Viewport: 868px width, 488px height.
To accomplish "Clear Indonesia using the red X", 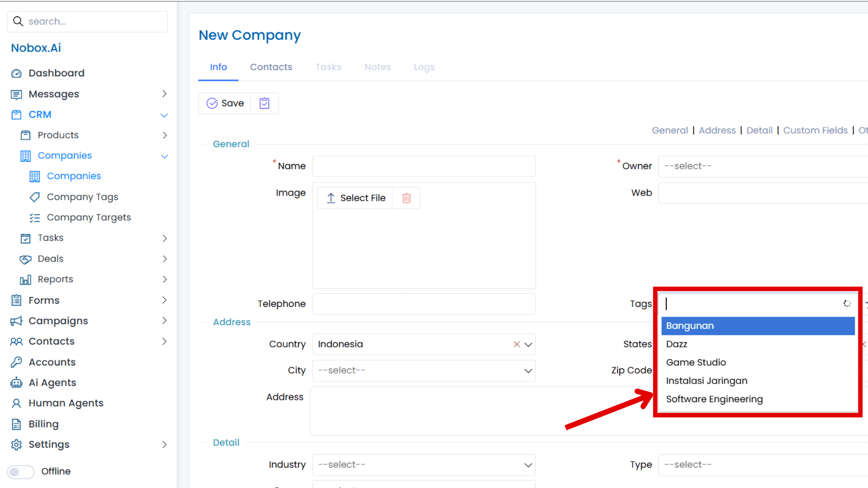I will tap(516, 344).
